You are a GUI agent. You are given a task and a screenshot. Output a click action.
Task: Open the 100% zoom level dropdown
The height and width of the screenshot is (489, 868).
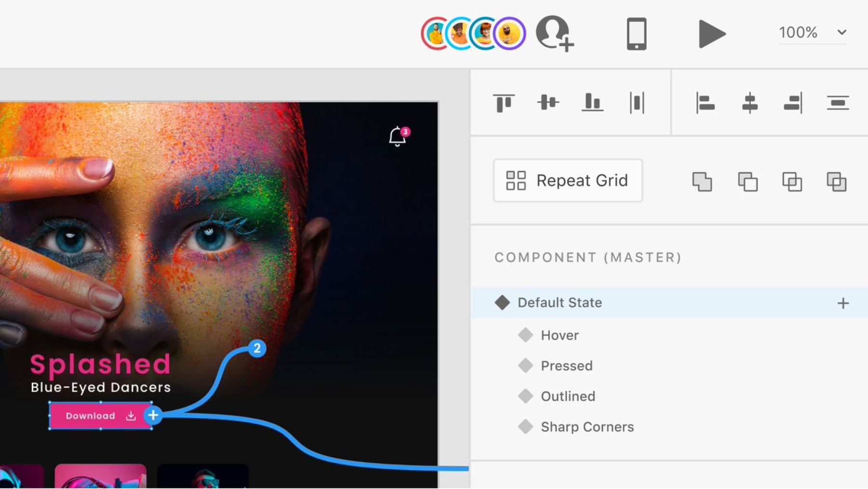[813, 32]
